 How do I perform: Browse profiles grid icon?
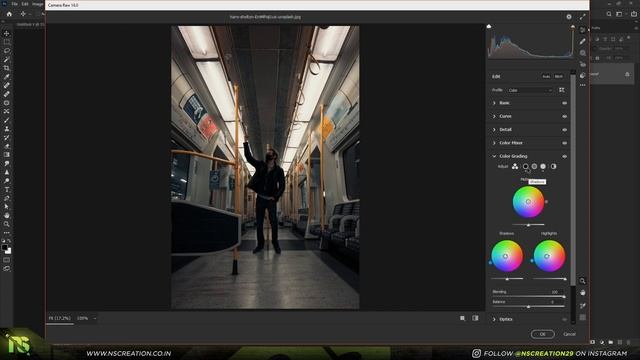coord(562,90)
